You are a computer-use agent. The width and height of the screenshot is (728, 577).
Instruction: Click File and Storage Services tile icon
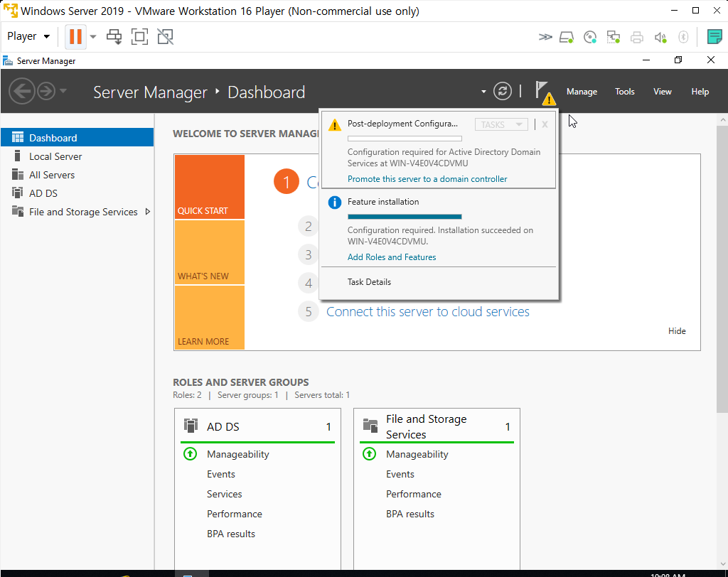(370, 426)
